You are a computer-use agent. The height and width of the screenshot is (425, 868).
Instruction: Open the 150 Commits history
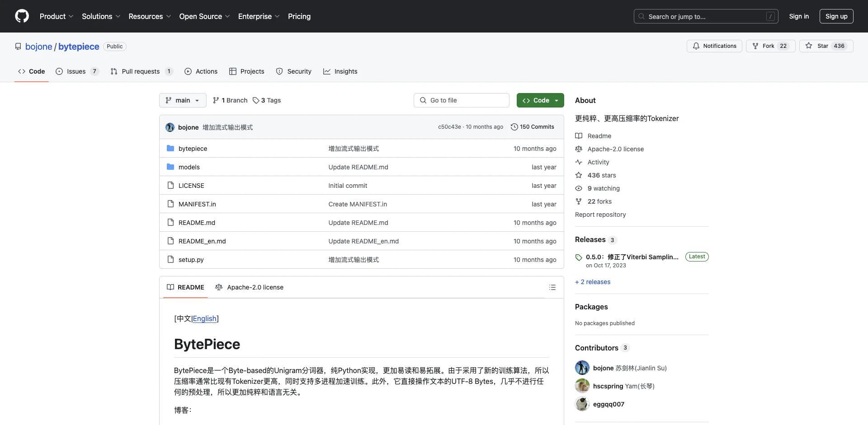(x=532, y=127)
